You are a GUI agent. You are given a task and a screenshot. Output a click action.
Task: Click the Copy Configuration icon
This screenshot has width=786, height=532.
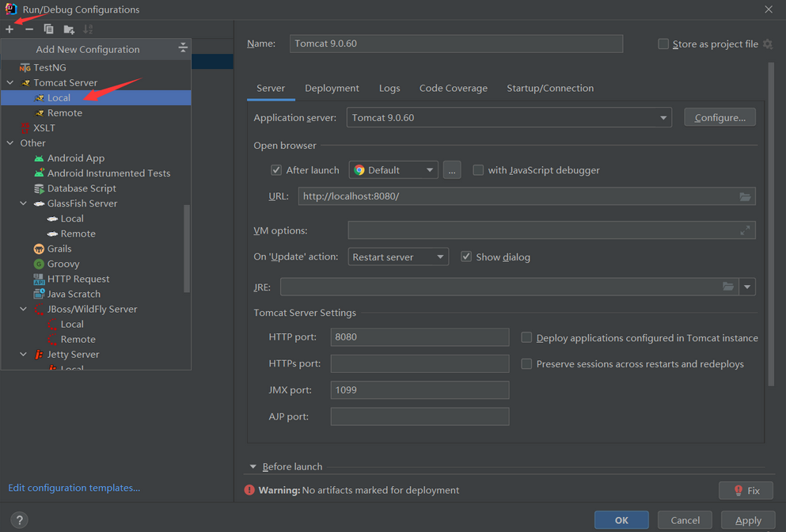48,29
